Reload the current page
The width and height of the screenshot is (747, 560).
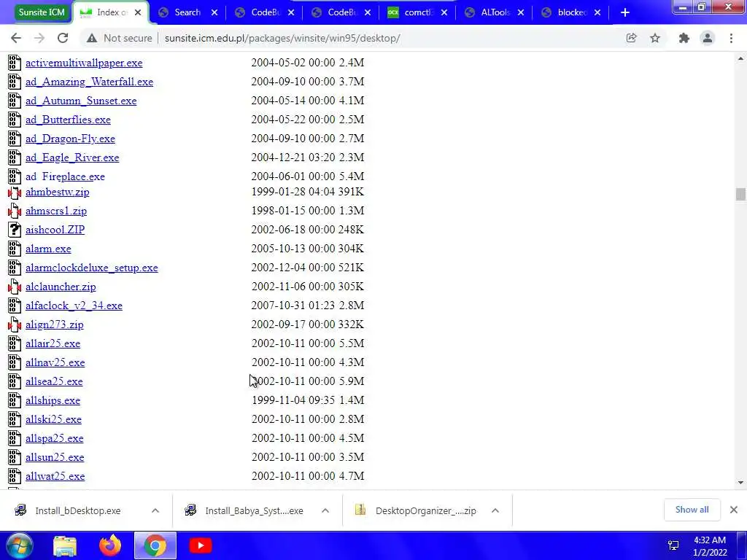63,38
